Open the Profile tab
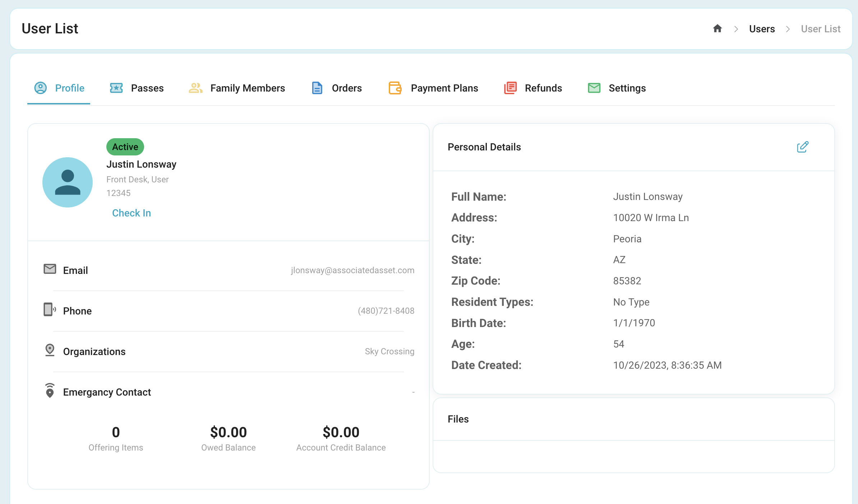The image size is (858, 504). click(x=59, y=88)
